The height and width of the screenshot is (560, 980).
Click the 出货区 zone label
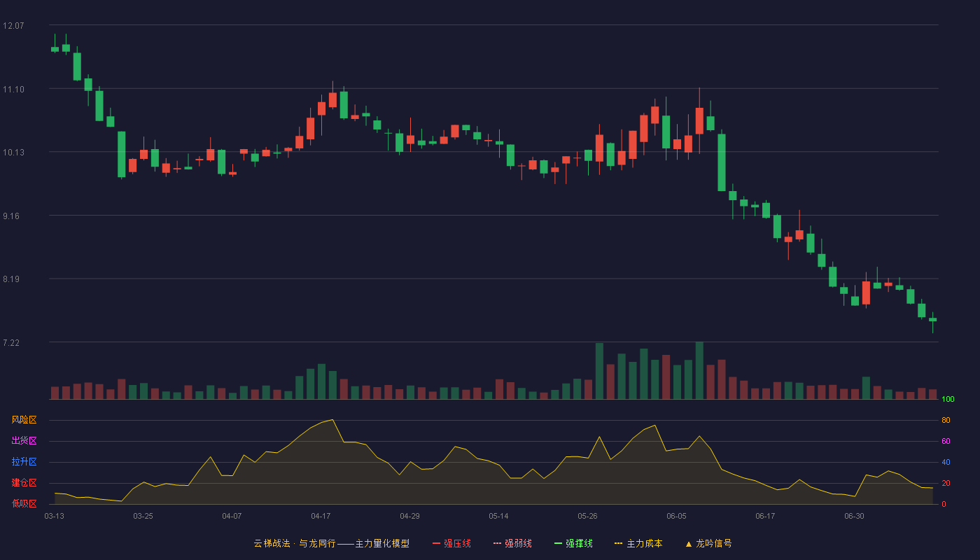(24, 441)
